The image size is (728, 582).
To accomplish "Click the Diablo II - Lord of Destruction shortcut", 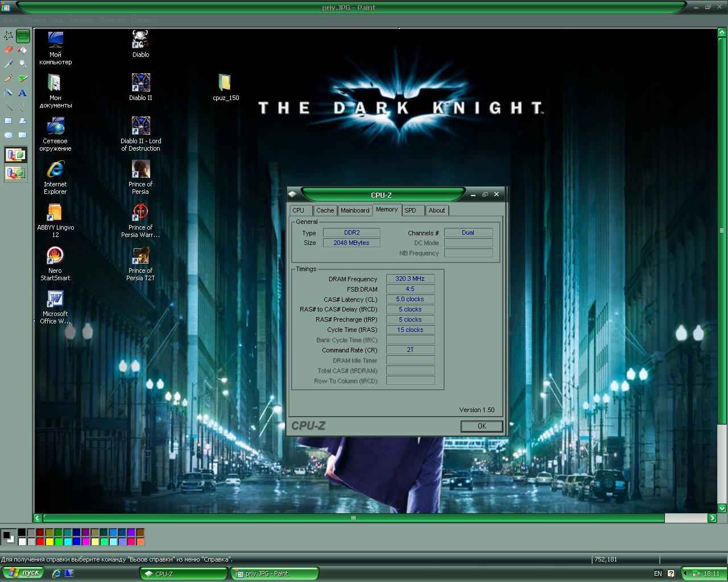I will tap(140, 134).
